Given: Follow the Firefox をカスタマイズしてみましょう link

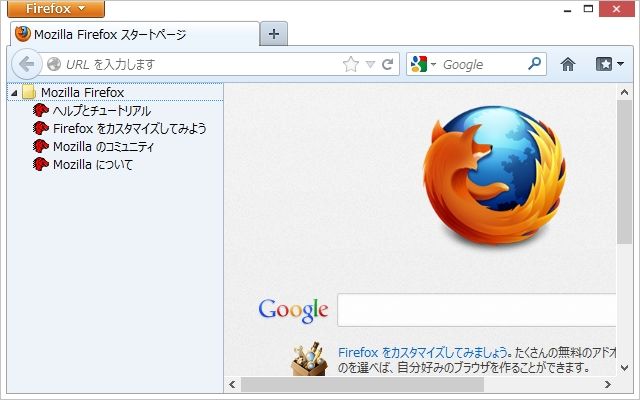Looking at the screenshot, I should coord(423,352).
